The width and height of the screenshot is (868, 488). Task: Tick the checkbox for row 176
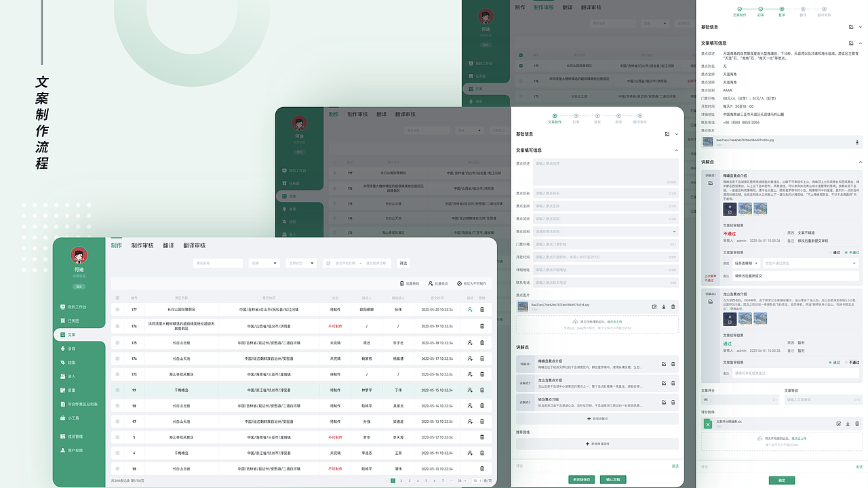click(x=117, y=326)
